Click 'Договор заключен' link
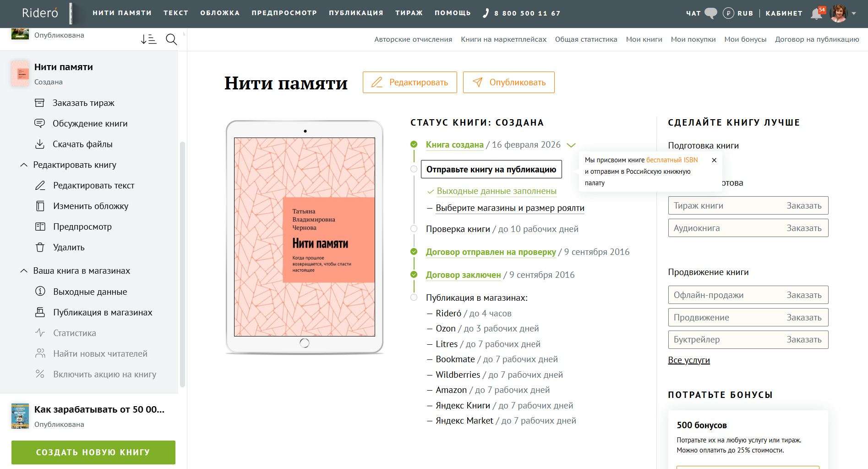Screen dimensions: 868x469 (463, 275)
